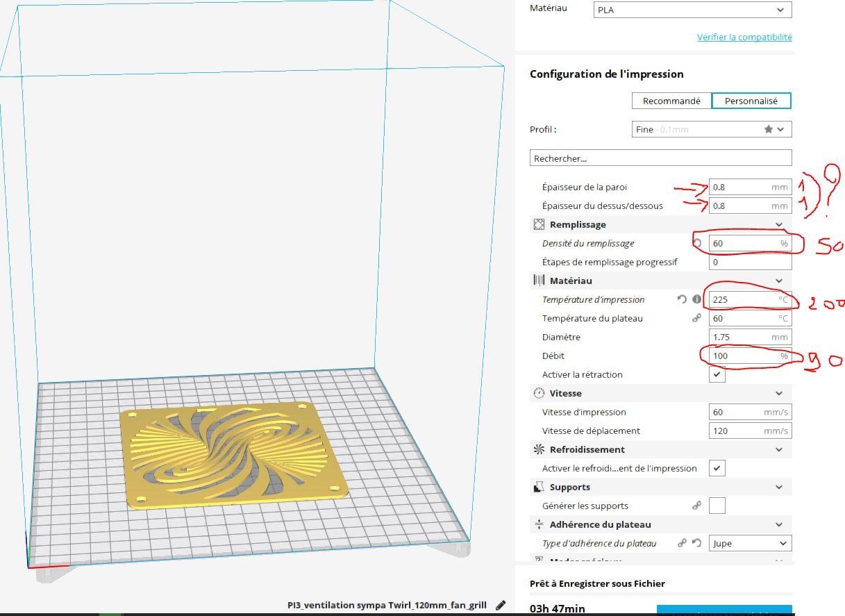
Task: Collapse the Adhérence du plateau section chevron
Action: (x=779, y=524)
